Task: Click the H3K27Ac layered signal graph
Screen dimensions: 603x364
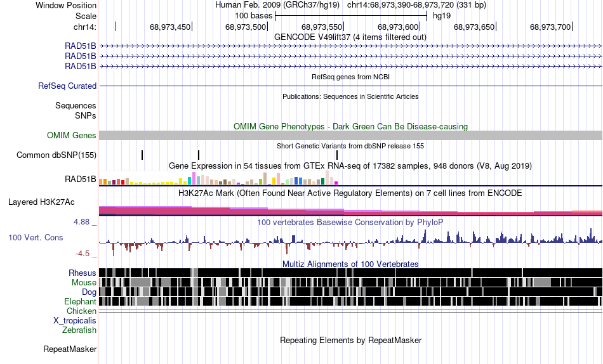Action: pos(351,211)
